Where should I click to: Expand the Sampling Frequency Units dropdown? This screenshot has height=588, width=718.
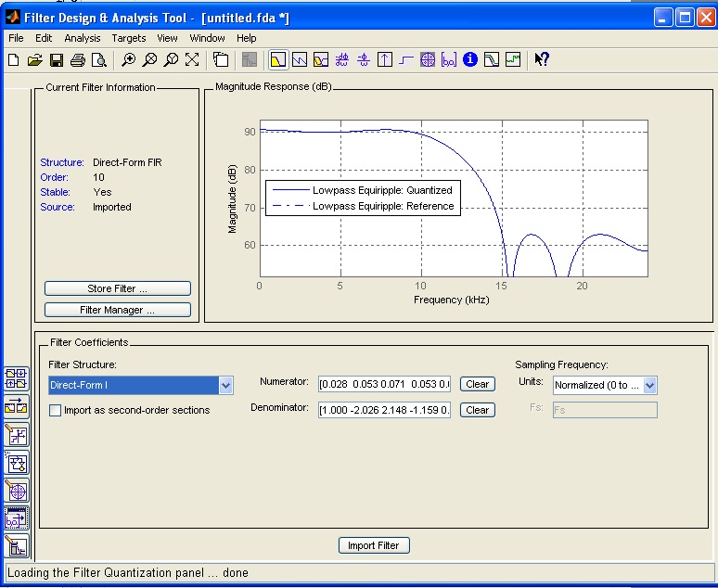click(649, 385)
